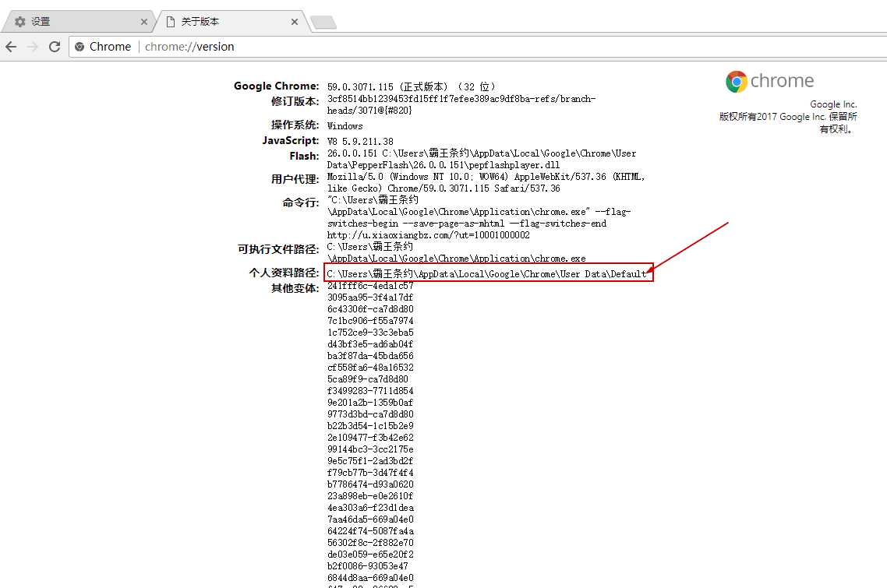Click variation 99144bc3-3cc2175e

tap(370, 449)
